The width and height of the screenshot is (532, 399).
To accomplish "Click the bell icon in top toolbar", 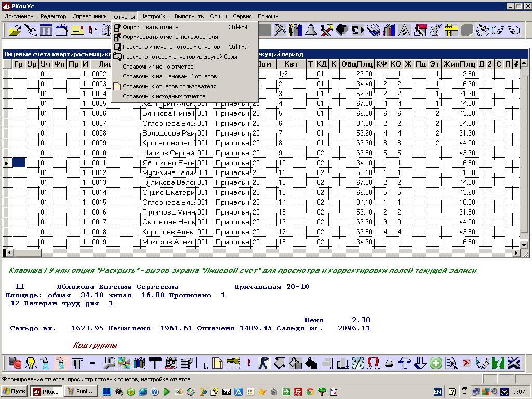I will [311, 30].
